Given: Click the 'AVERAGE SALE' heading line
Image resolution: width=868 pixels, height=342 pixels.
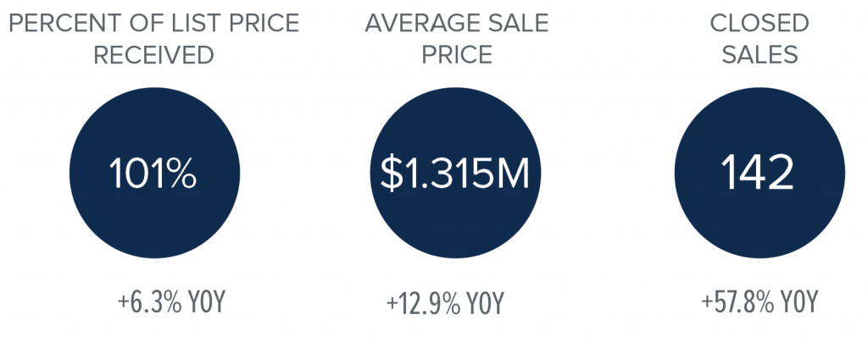Looking at the screenshot, I should (x=457, y=23).
